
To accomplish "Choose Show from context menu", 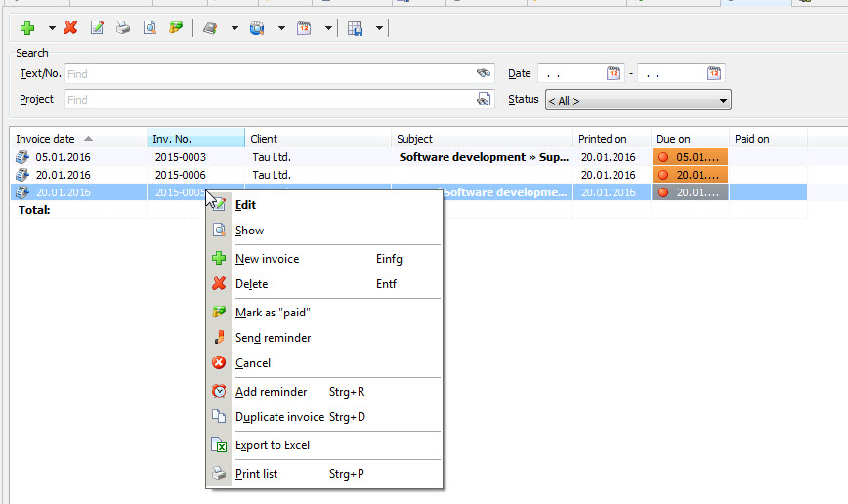I will (324, 231).
